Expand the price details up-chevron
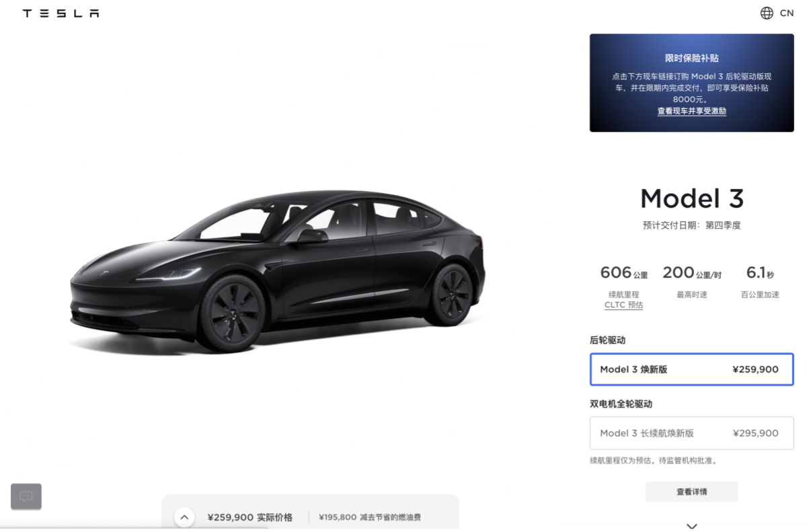Viewport: 809px width, 532px height. 184,517
